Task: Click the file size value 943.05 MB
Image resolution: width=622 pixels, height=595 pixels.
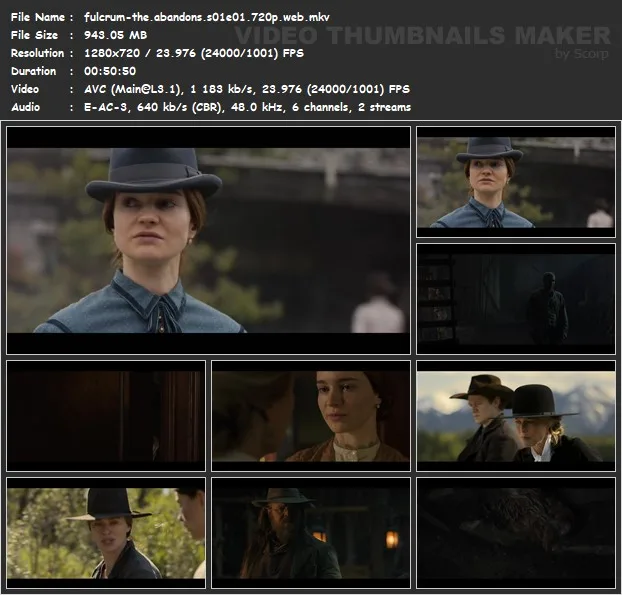Action: coord(115,35)
